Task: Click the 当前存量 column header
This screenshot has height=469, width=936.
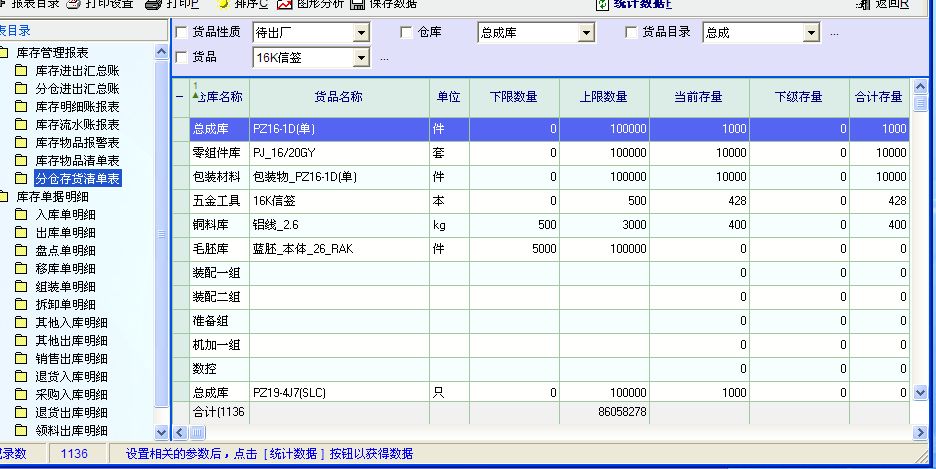Action: click(x=698, y=97)
